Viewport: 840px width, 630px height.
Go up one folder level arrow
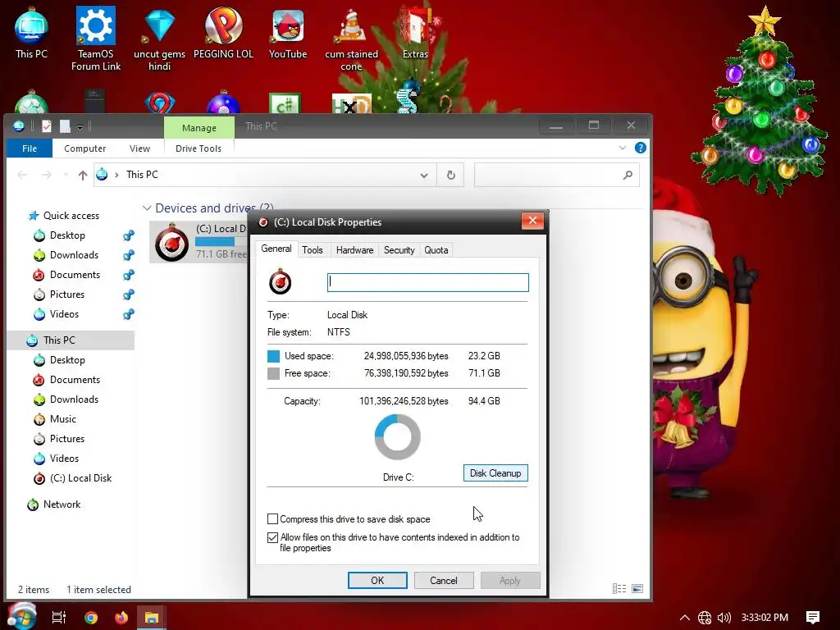coord(83,176)
